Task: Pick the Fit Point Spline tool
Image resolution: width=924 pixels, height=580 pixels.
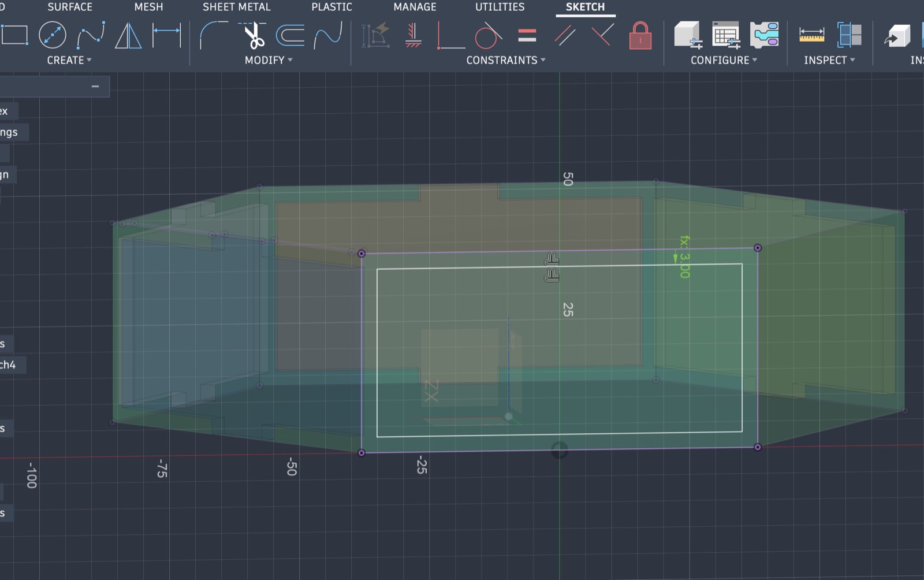Action: point(91,35)
